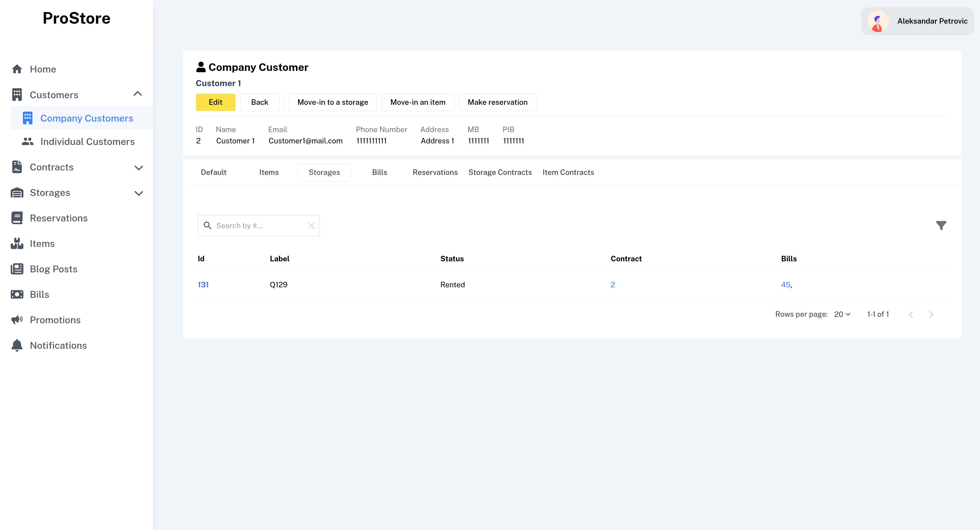Click the Company Customer person icon

pos(201,67)
